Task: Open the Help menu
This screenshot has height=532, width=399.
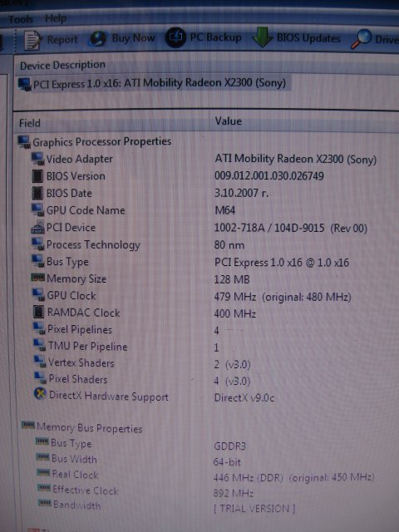Action: coord(56,18)
